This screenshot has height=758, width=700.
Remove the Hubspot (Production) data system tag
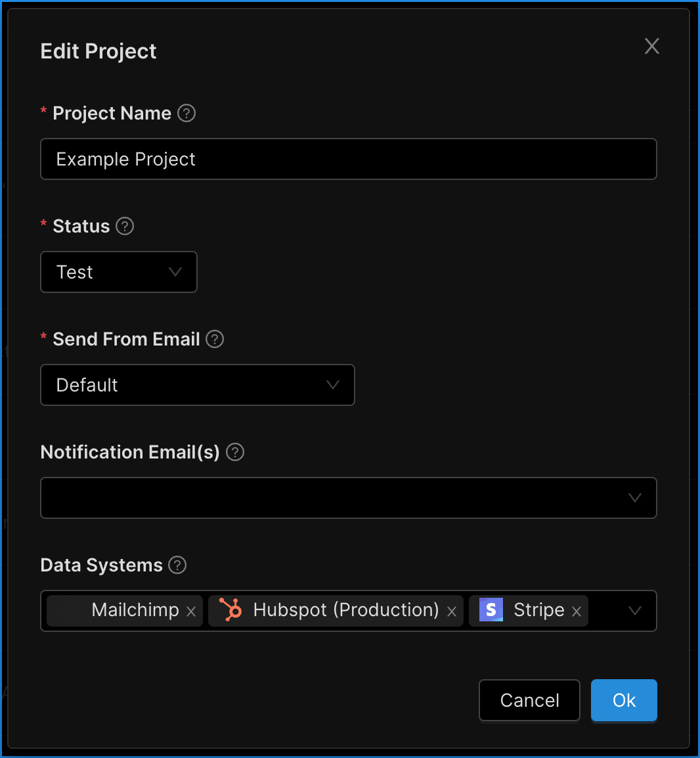(451, 611)
